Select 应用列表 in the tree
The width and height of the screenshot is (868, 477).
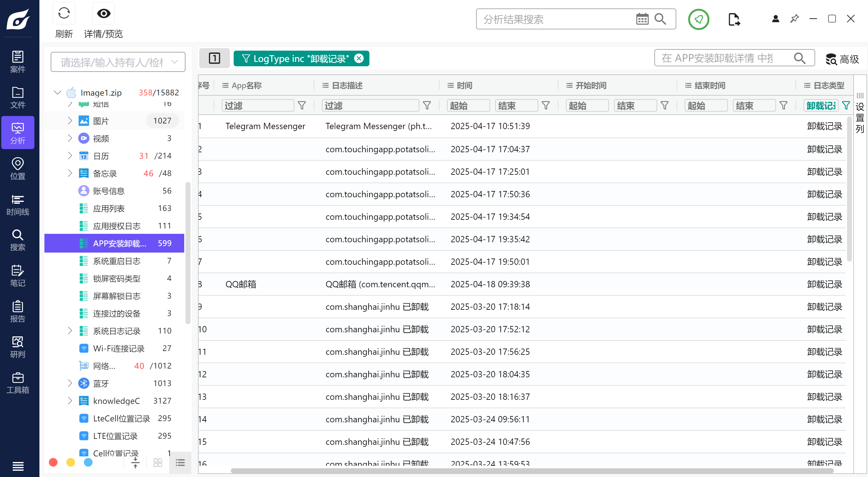114,208
